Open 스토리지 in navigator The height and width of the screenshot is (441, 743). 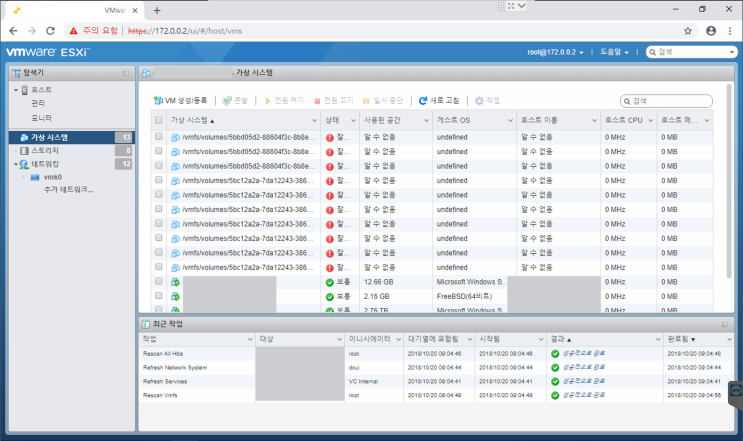45,151
